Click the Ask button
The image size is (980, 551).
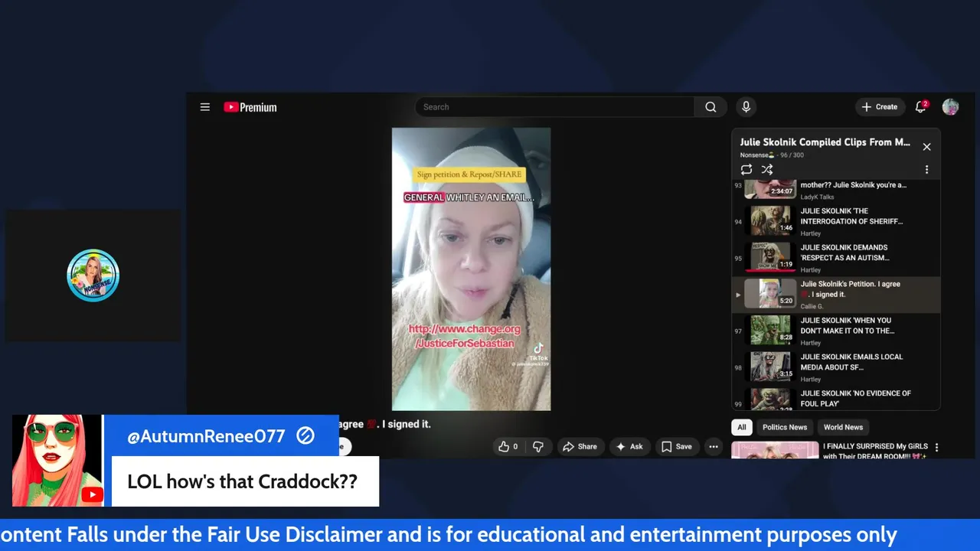(x=629, y=447)
